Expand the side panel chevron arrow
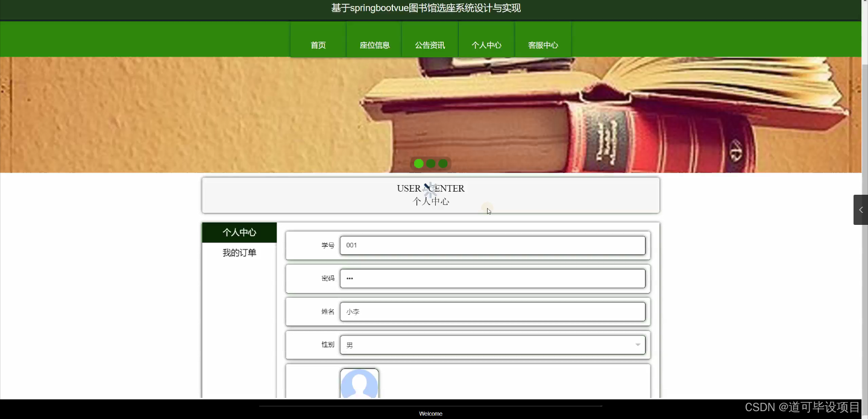Viewport: 868px width, 419px height. (861, 210)
